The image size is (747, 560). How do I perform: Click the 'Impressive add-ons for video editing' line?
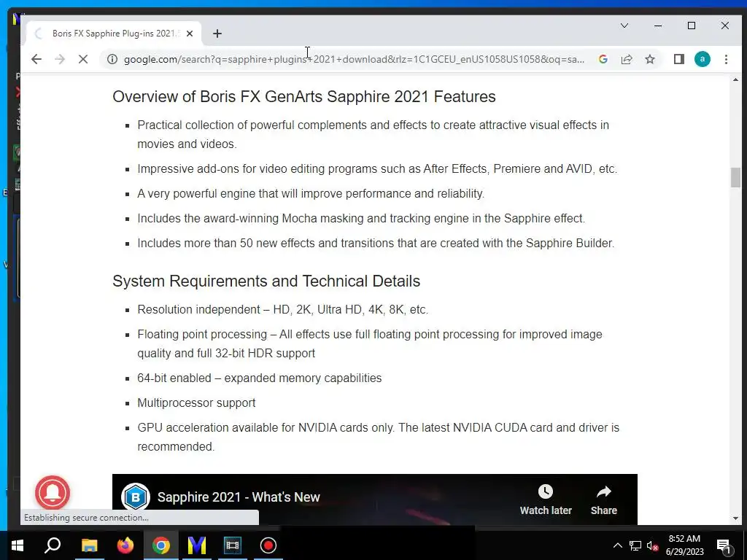click(377, 168)
